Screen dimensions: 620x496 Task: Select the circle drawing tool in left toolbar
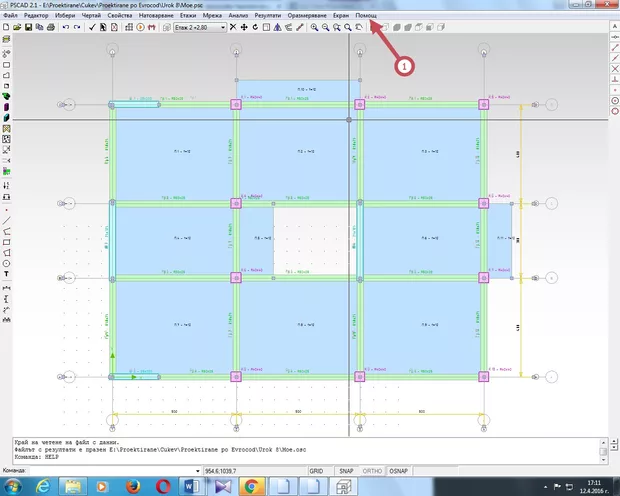pos(7,263)
